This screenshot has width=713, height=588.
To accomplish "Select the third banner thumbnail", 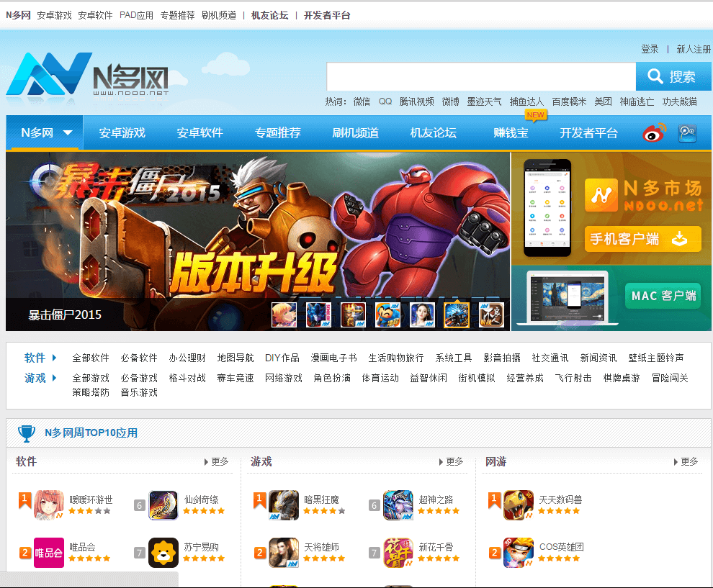I will 353,315.
